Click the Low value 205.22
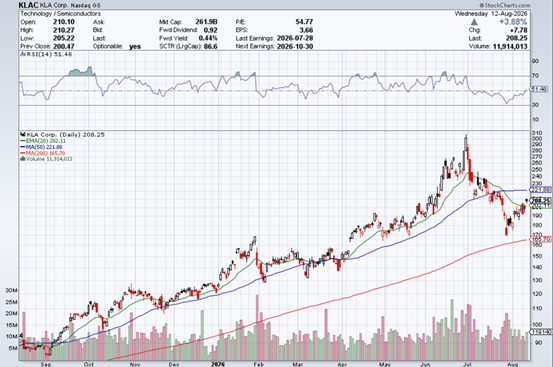553x367 pixels. [63, 38]
